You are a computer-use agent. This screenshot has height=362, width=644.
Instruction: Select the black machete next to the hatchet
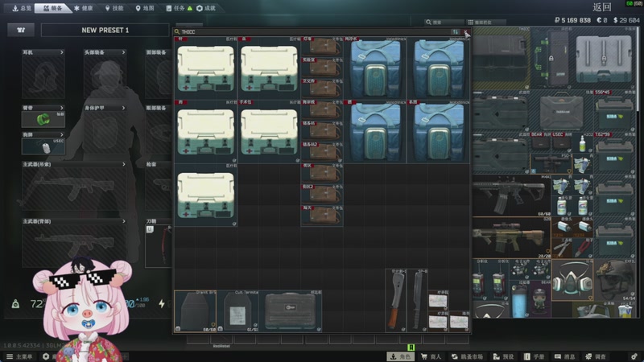[x=417, y=300]
